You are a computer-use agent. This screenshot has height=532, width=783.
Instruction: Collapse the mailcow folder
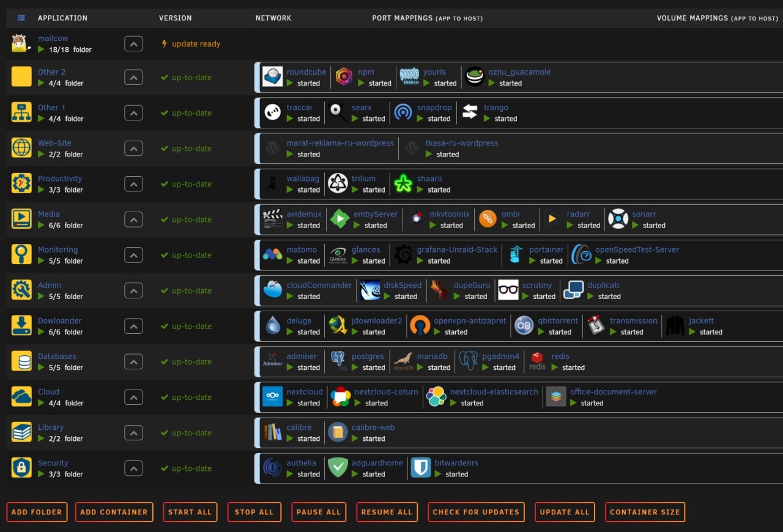[133, 43]
